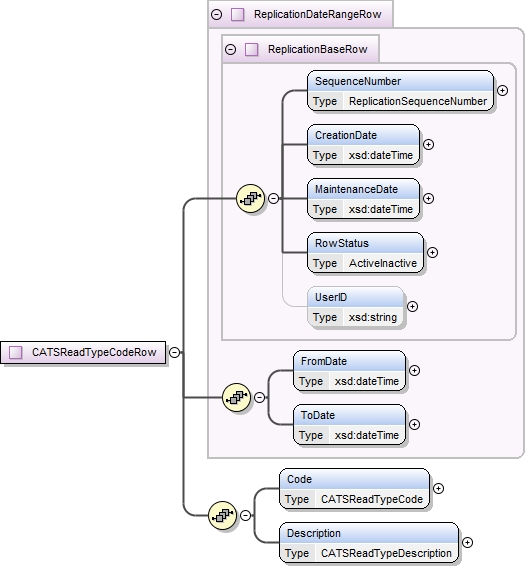Image resolution: width=526 pixels, height=568 pixels.
Task: Expand the optional UserID element
Action: (x=412, y=306)
